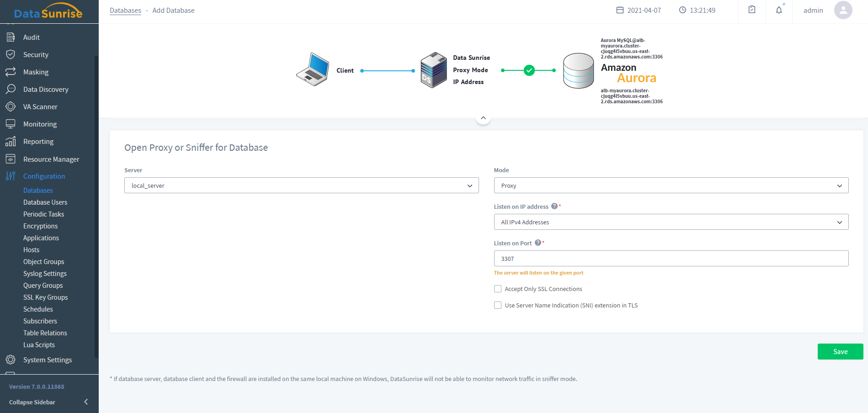The height and width of the screenshot is (413, 868).
Task: Enable Accept Only SSL Connections checkbox
Action: pyautogui.click(x=498, y=289)
